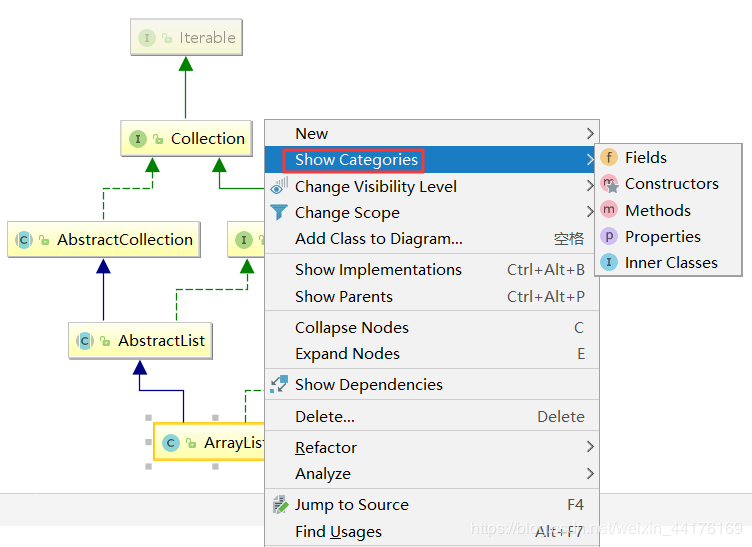The height and width of the screenshot is (547, 752).
Task: Click the Methods 'm' icon
Action: (x=608, y=210)
